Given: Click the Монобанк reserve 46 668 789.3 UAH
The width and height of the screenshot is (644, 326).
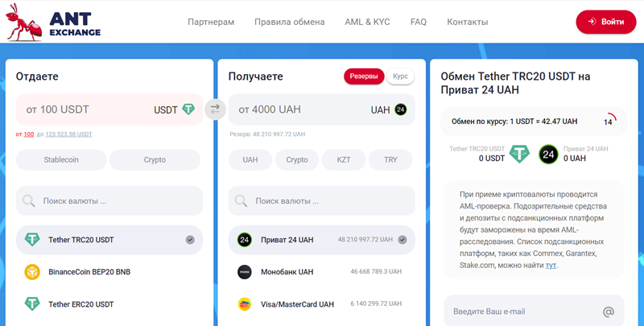Looking at the screenshot, I should 376,272.
